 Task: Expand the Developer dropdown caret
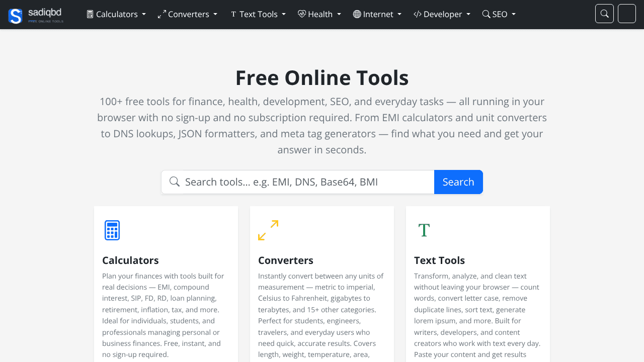tap(468, 15)
